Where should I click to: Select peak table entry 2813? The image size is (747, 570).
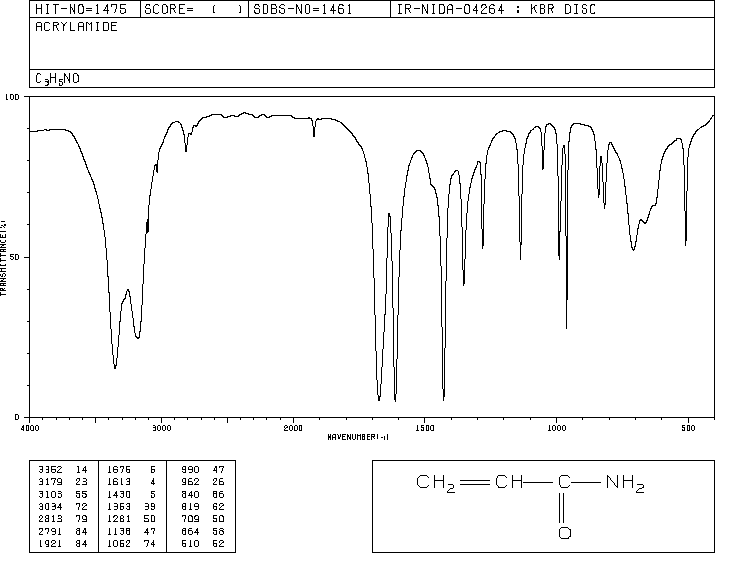[x=50, y=519]
